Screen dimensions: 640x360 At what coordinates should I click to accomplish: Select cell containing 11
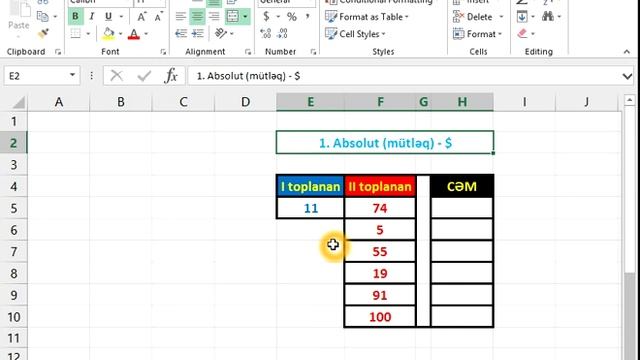[x=311, y=208]
